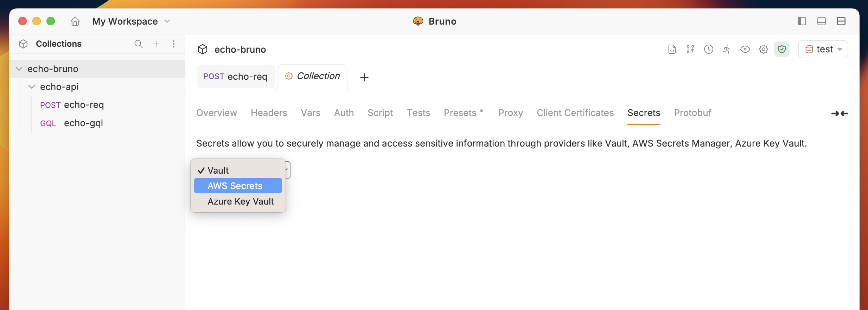Open the Proxy section
The width and height of the screenshot is (868, 310).
click(511, 113)
